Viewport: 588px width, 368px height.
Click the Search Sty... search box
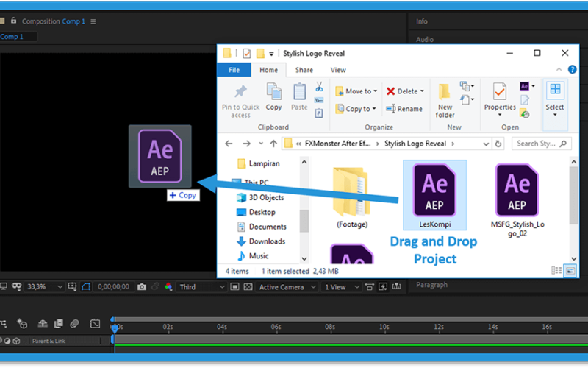[541, 144]
